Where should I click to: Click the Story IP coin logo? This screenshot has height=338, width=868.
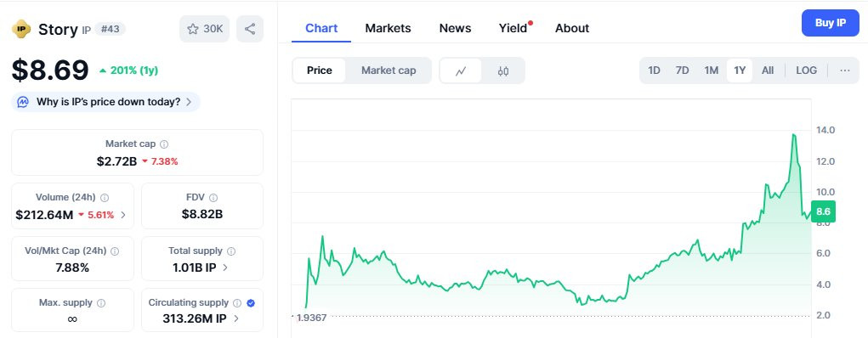[x=21, y=29]
